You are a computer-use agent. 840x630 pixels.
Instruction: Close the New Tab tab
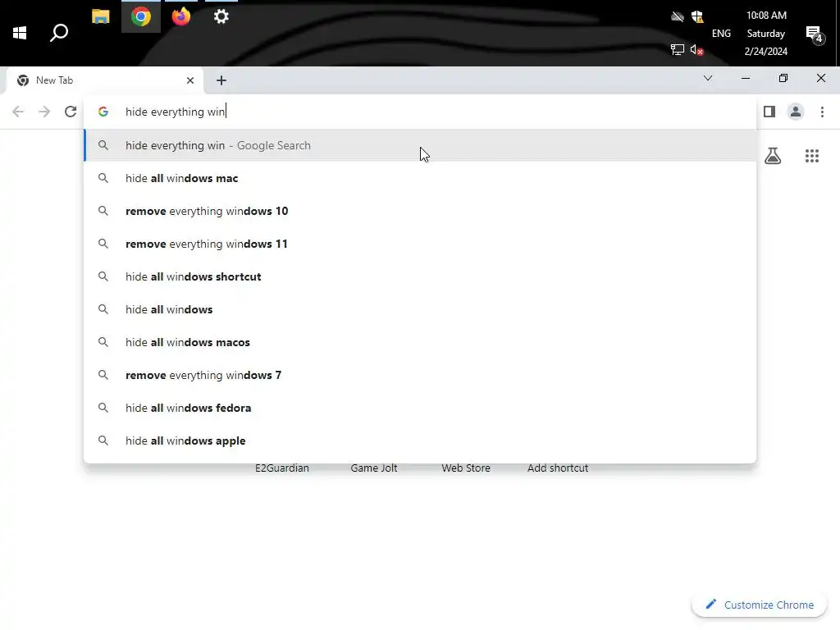pos(190,80)
